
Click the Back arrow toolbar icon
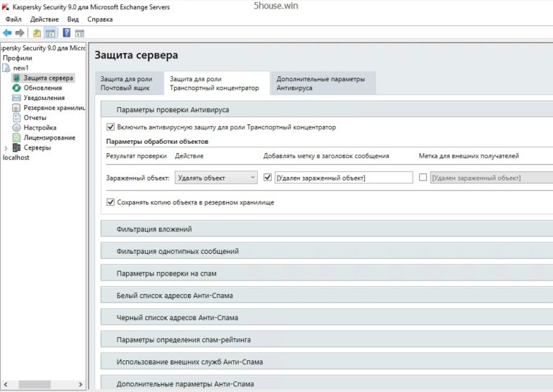tap(7, 33)
